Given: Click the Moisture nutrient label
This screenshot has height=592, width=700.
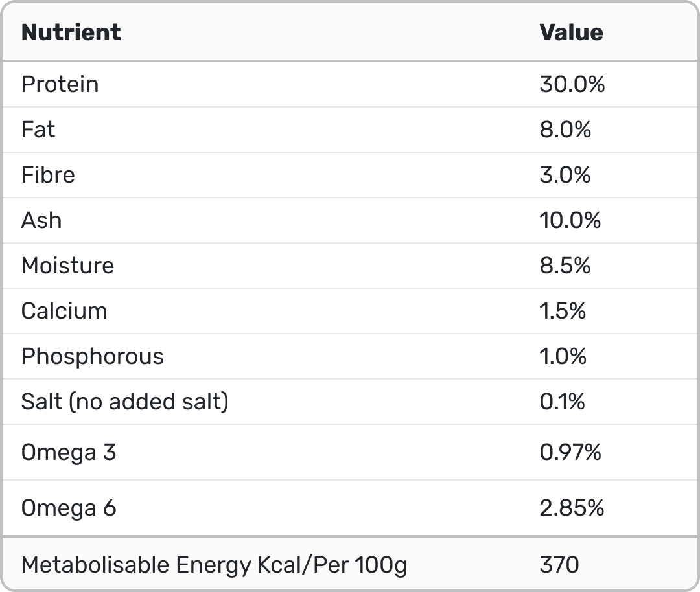Looking at the screenshot, I should (67, 266).
